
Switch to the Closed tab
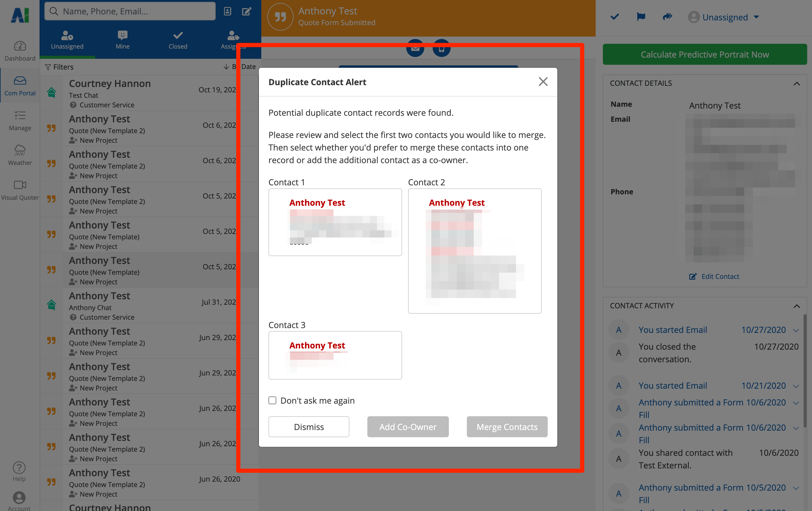[x=178, y=40]
